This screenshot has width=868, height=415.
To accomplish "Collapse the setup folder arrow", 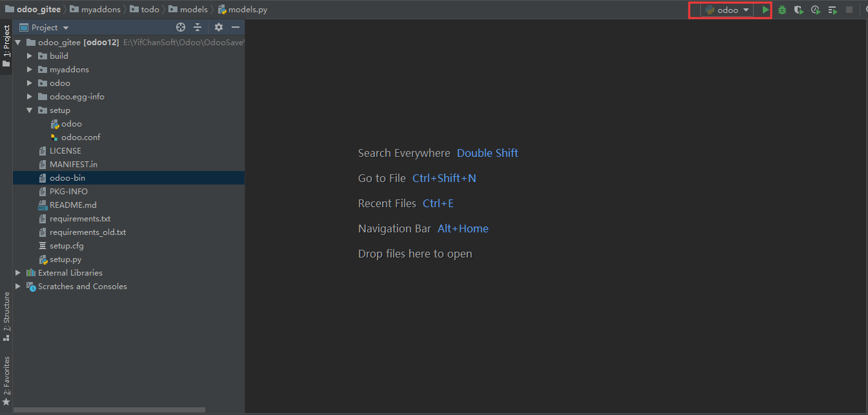I will point(30,110).
